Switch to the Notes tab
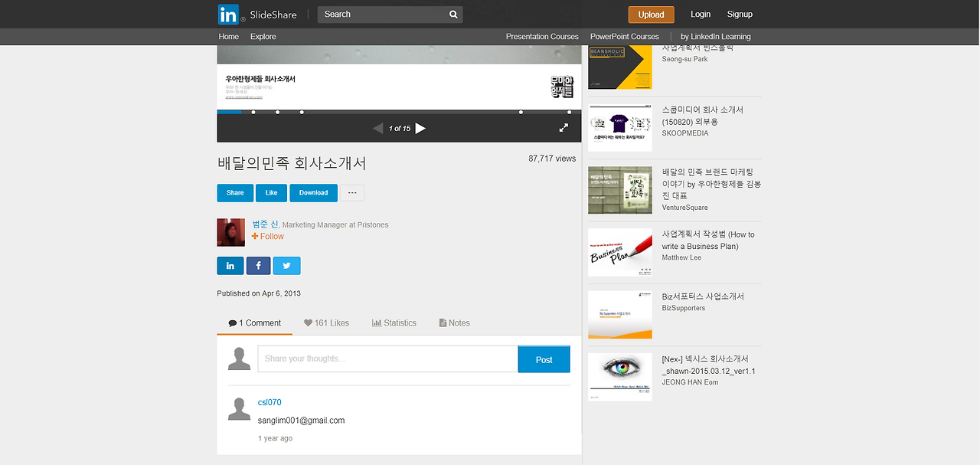The width and height of the screenshot is (980, 465). pos(455,323)
